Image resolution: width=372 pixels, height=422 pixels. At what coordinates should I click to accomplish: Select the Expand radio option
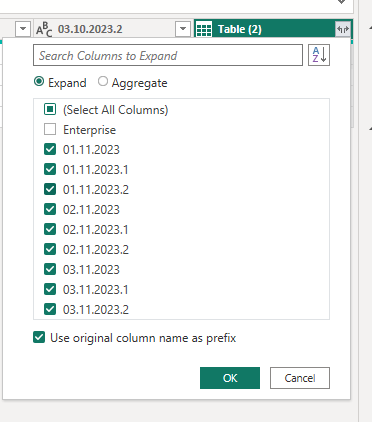coord(39,81)
